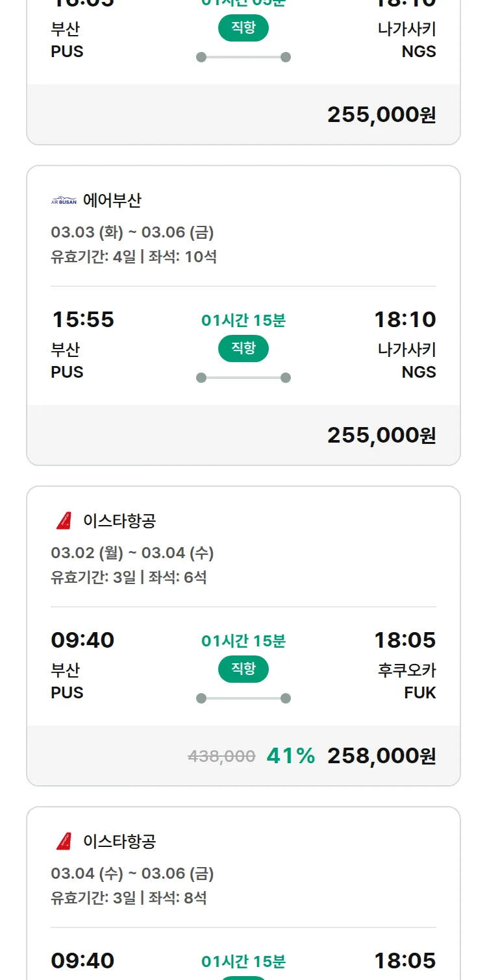Click route line under the 15:55 flight's 직항 badge
The image size is (487, 980).
click(x=243, y=378)
